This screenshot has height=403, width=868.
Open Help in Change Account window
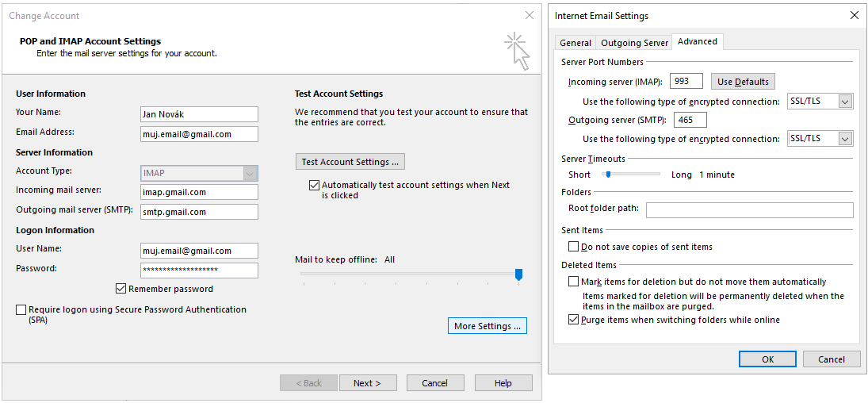click(x=503, y=383)
